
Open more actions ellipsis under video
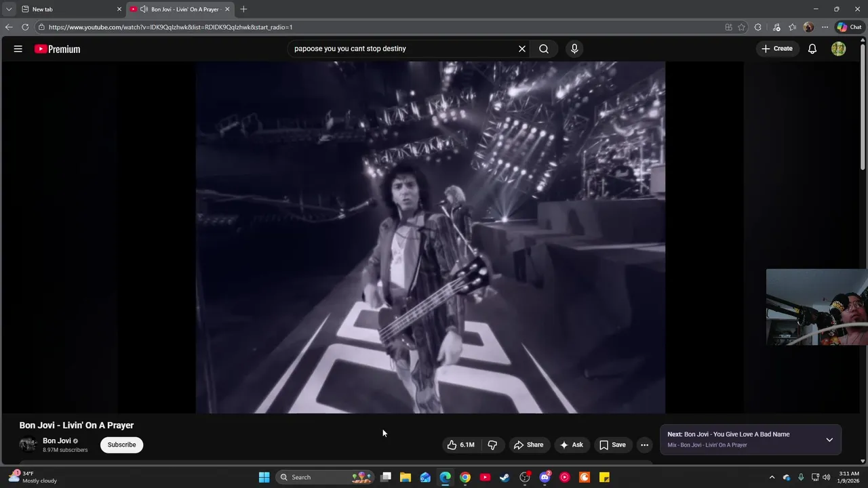tap(645, 445)
